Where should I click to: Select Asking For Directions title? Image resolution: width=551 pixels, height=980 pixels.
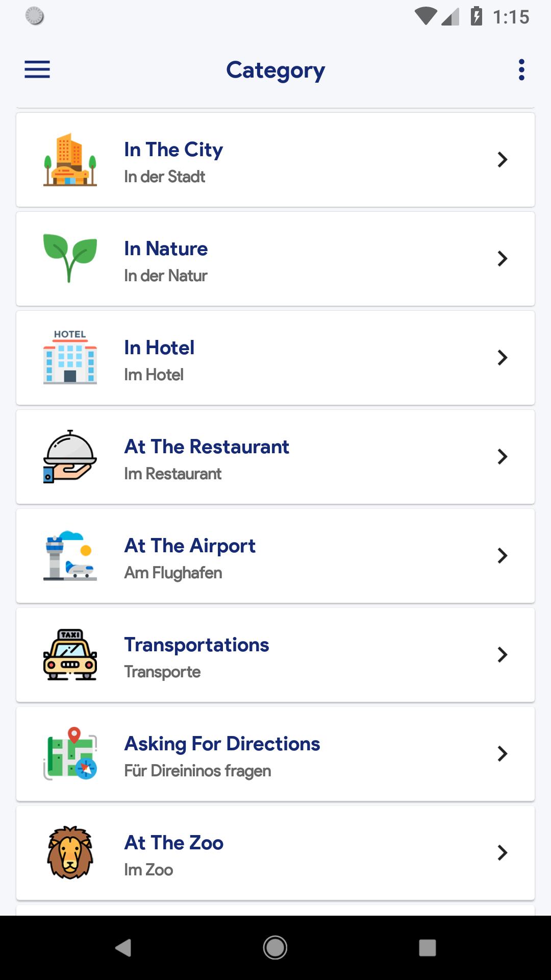coord(222,744)
